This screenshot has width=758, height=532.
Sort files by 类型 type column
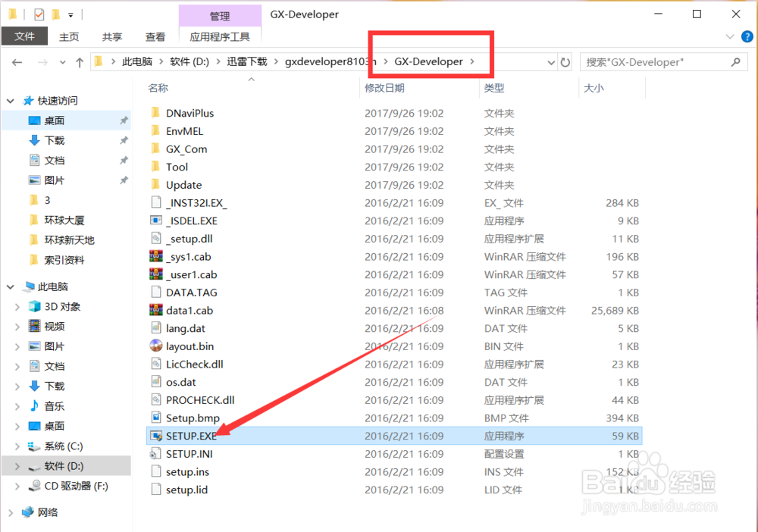click(494, 88)
